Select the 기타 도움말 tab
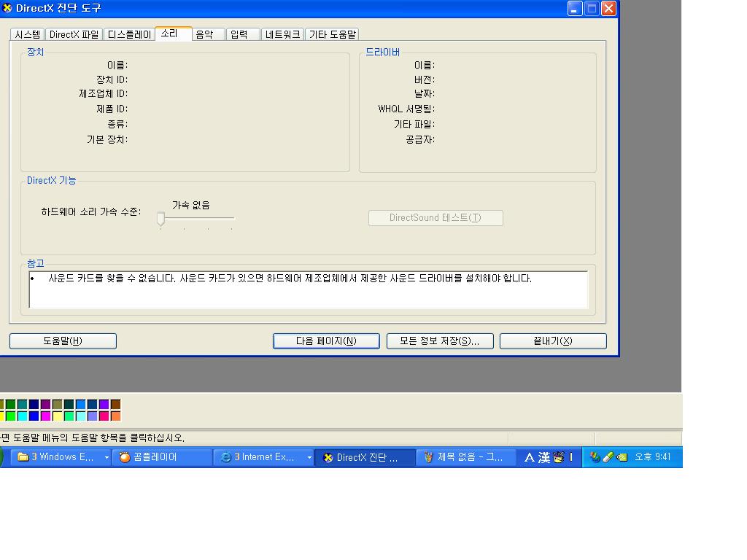The image size is (747, 560). [332, 34]
